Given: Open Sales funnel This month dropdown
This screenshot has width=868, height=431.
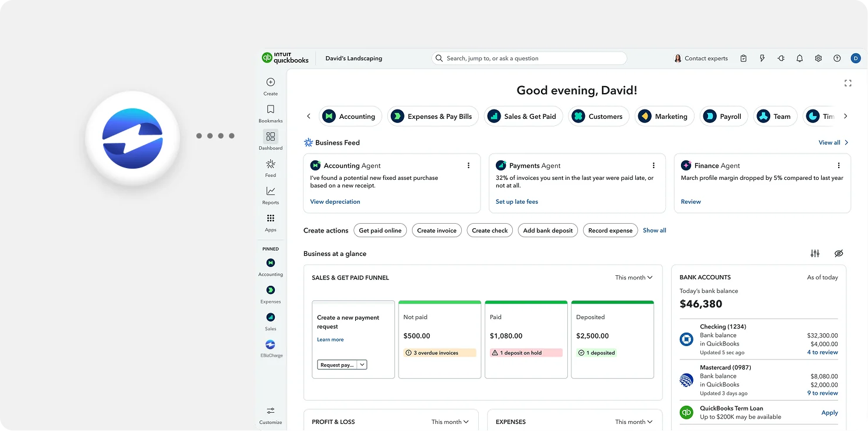Looking at the screenshot, I should coord(634,278).
